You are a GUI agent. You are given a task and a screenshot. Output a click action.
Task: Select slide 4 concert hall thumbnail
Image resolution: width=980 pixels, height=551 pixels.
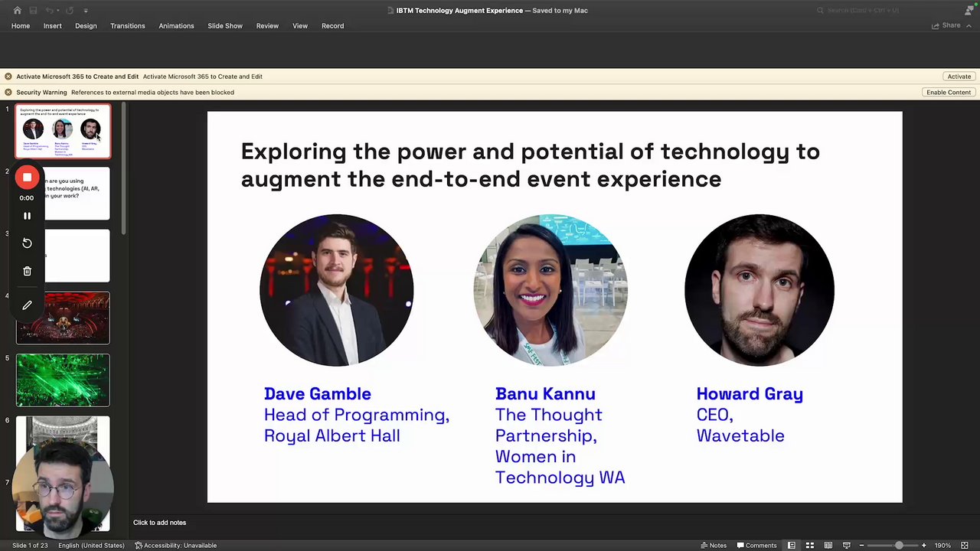[x=63, y=318]
